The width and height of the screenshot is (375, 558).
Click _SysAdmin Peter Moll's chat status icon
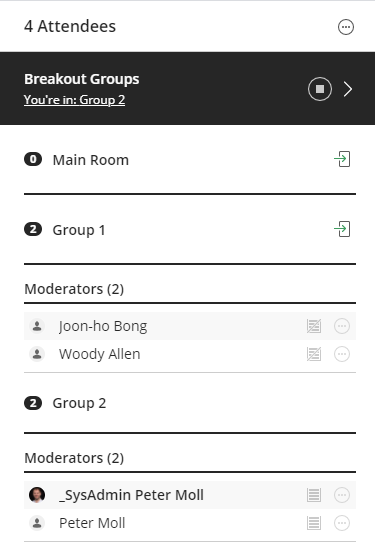pyautogui.click(x=314, y=495)
